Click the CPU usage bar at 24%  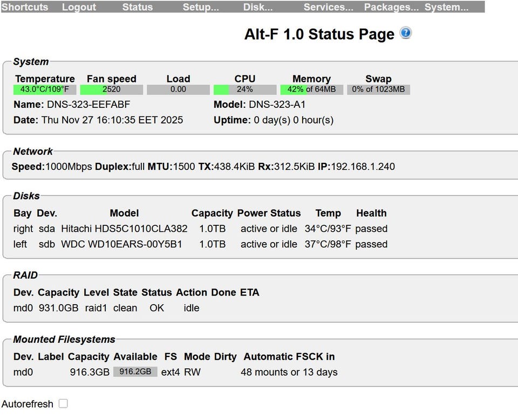tap(245, 89)
